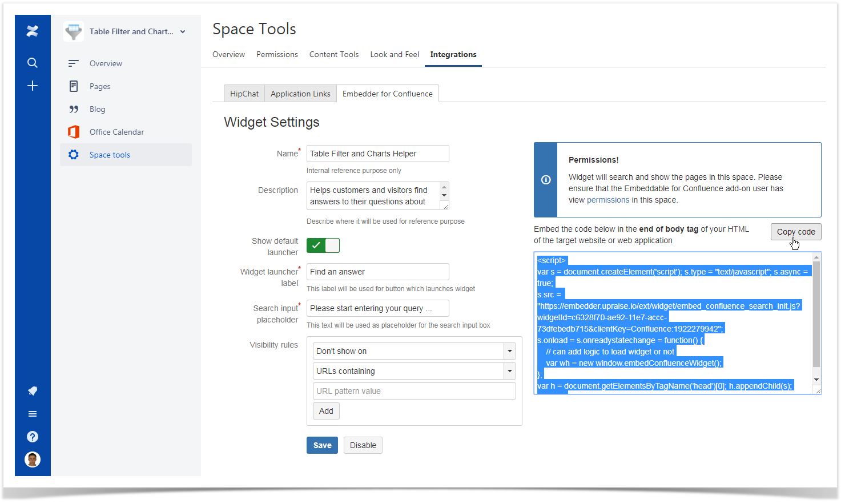The image size is (845, 504).
Task: Click the Pages document icon
Action: (x=74, y=86)
